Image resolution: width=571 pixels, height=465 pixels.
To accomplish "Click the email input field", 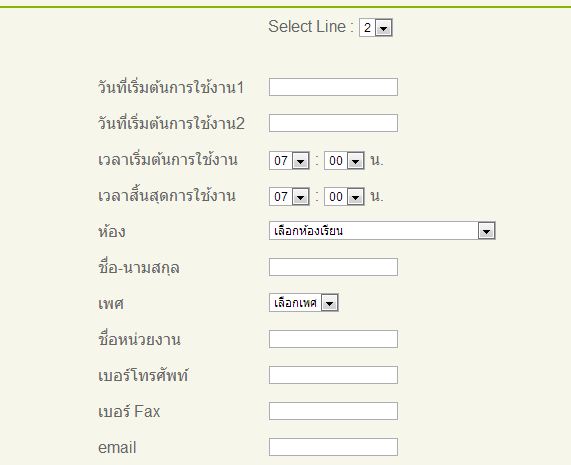I will point(333,447).
